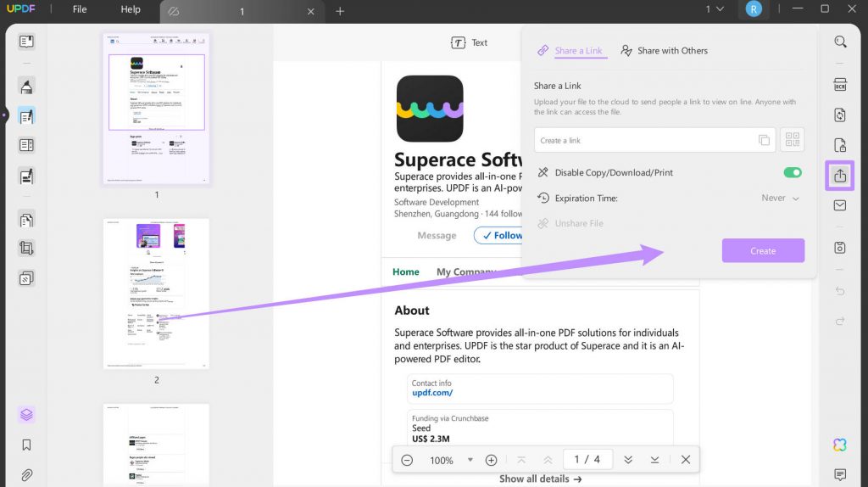The height and width of the screenshot is (487, 868).
Task: Open the Help menu
Action: click(131, 9)
